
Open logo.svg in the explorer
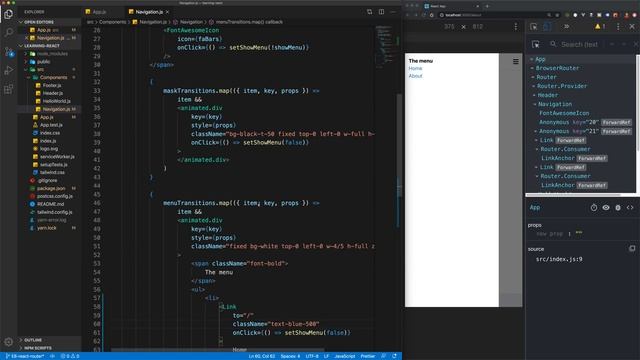point(49,149)
